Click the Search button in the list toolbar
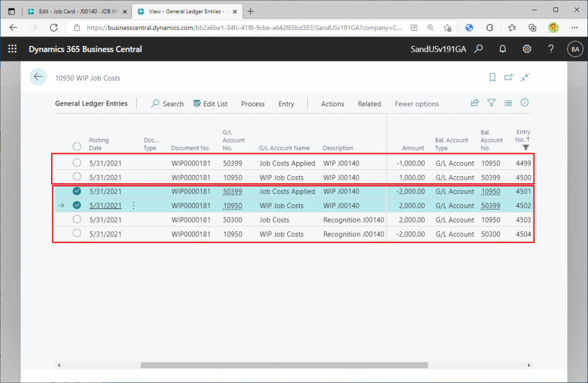 [x=167, y=103]
